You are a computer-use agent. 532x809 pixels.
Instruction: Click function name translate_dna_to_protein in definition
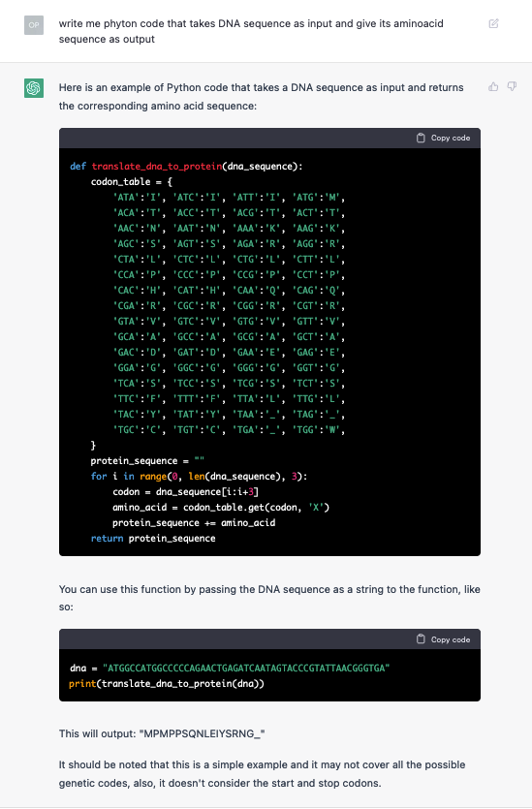[x=157, y=166]
